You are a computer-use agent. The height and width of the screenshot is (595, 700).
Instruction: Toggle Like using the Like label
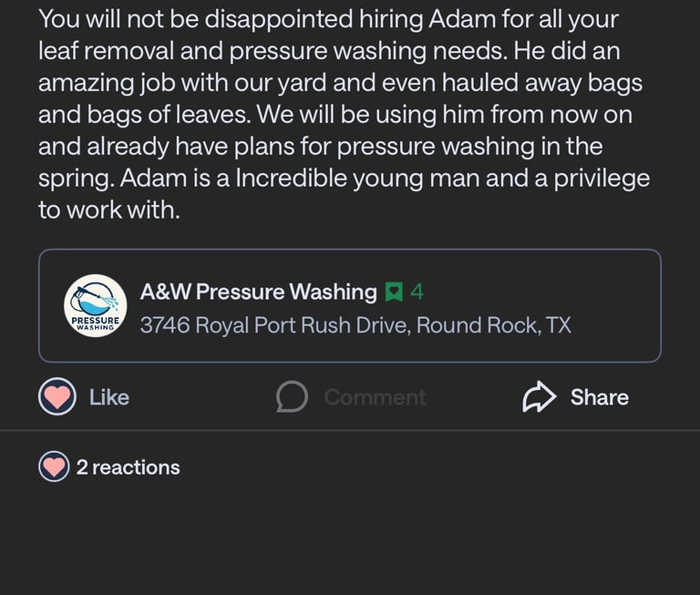click(109, 397)
